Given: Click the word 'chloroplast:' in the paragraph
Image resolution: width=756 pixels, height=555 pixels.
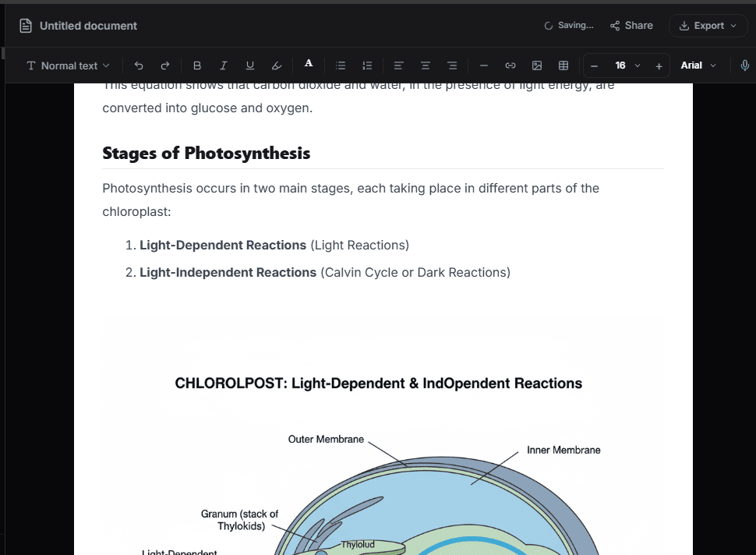Looking at the screenshot, I should pyautogui.click(x=136, y=212).
